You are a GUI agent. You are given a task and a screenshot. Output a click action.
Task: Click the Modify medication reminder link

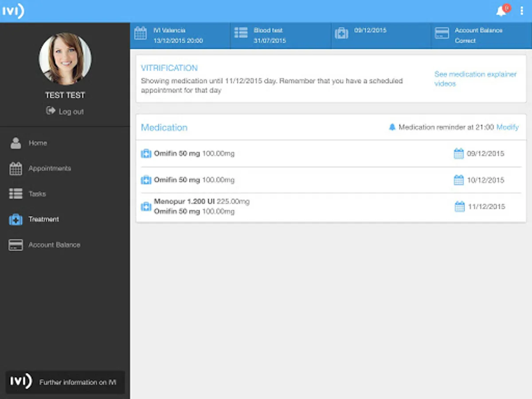[508, 127]
